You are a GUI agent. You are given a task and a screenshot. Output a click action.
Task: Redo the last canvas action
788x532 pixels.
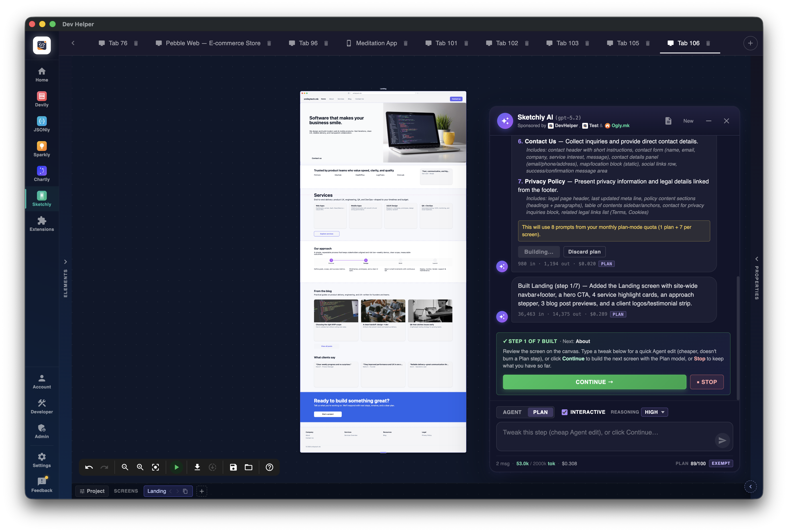[104, 467]
